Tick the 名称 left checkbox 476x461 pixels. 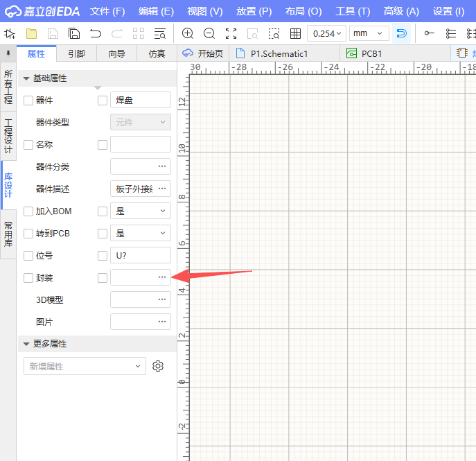28,145
